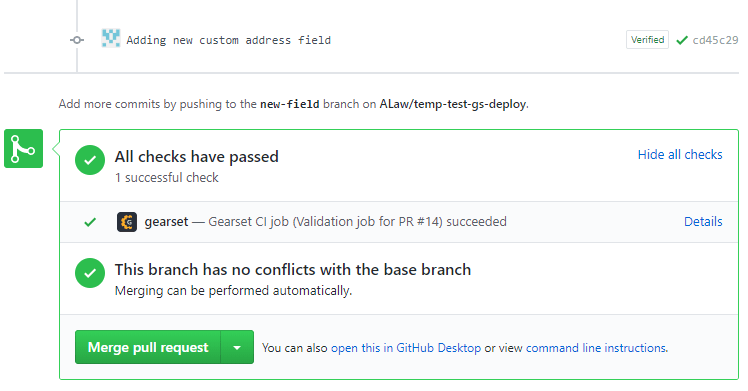Click the green merge branch icon
This screenshot has height=391, width=748.
point(23,148)
